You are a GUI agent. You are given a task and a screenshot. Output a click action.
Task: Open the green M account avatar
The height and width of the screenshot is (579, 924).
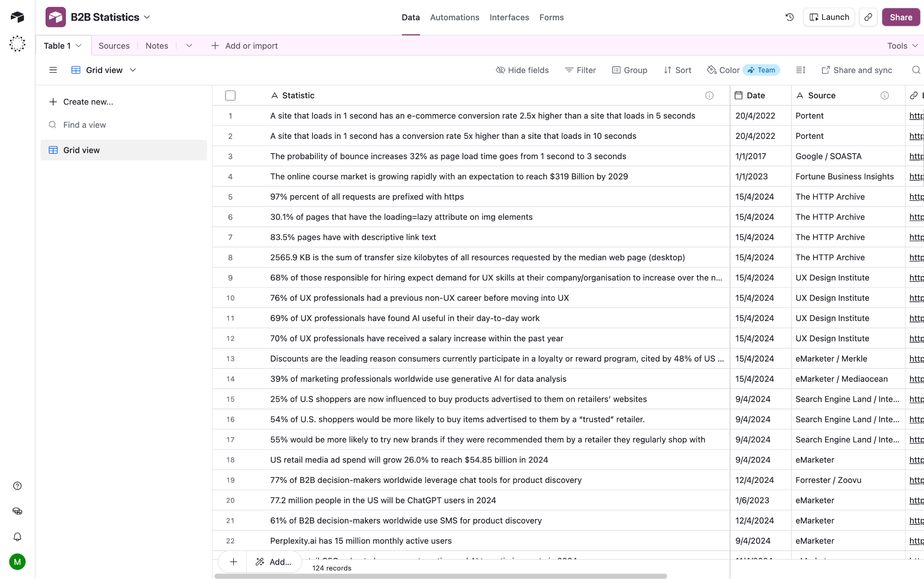17,562
